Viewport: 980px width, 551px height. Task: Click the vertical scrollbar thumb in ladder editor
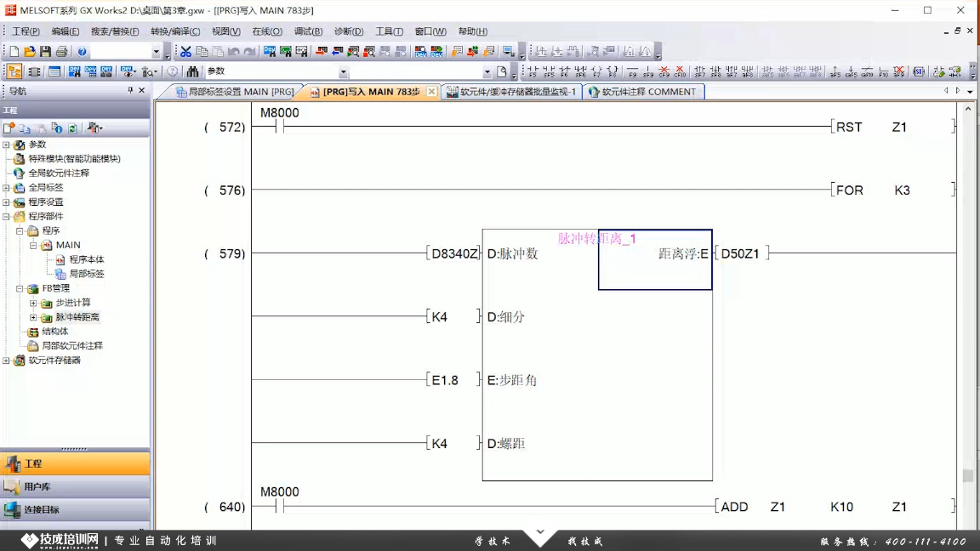tap(968, 475)
